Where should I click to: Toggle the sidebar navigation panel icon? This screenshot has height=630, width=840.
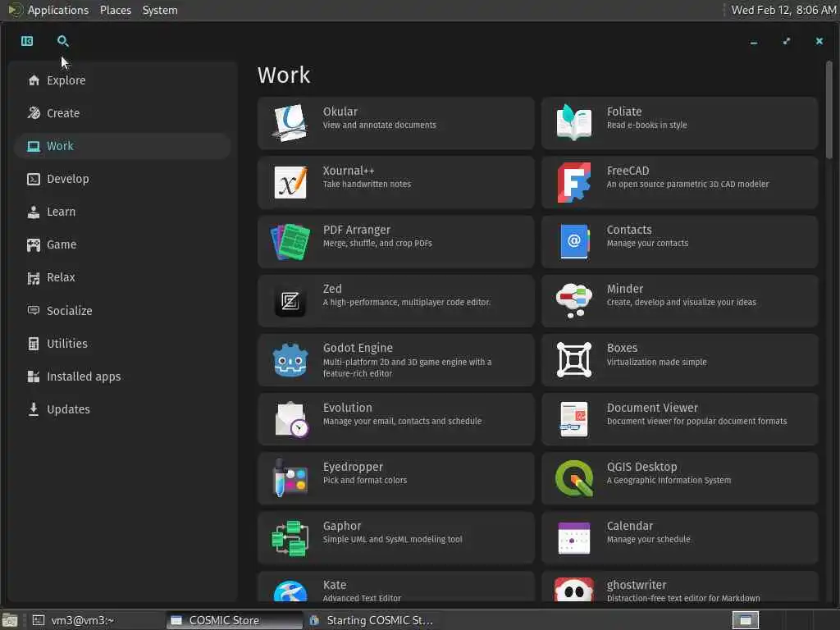click(27, 41)
